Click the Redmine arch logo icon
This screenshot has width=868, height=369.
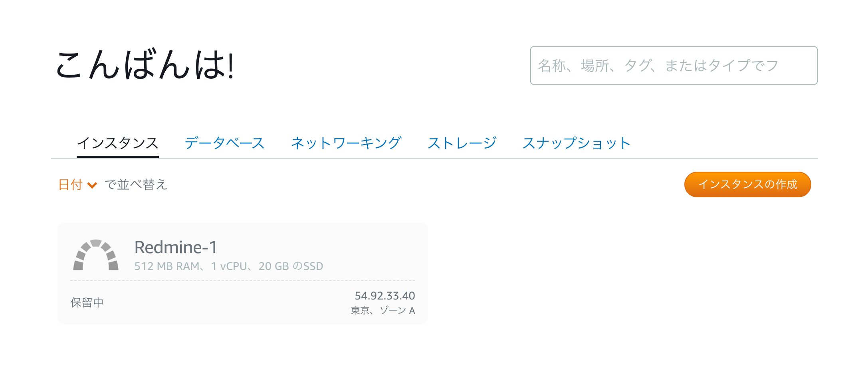click(x=96, y=256)
